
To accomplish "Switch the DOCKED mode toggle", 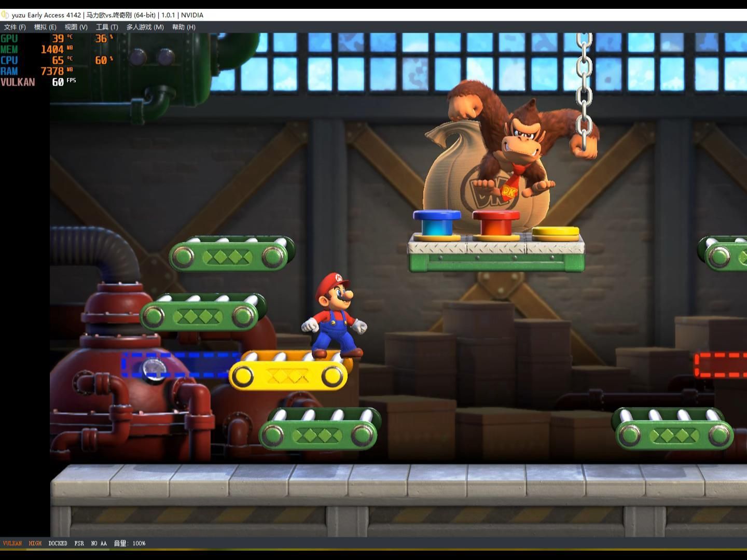I will coord(58,543).
